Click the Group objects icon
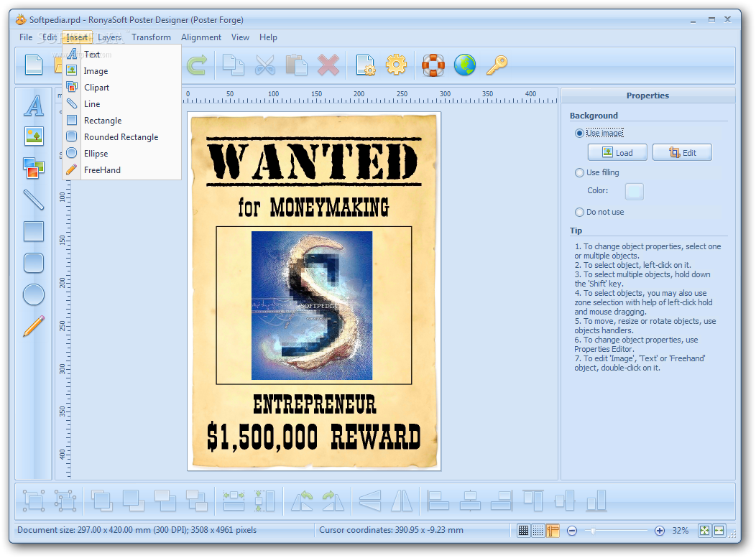756x558 pixels. click(34, 501)
